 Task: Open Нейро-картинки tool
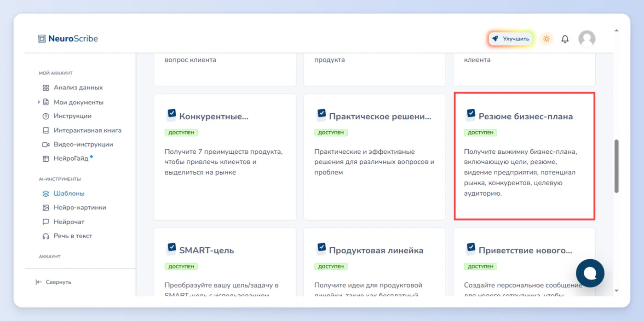point(80,208)
